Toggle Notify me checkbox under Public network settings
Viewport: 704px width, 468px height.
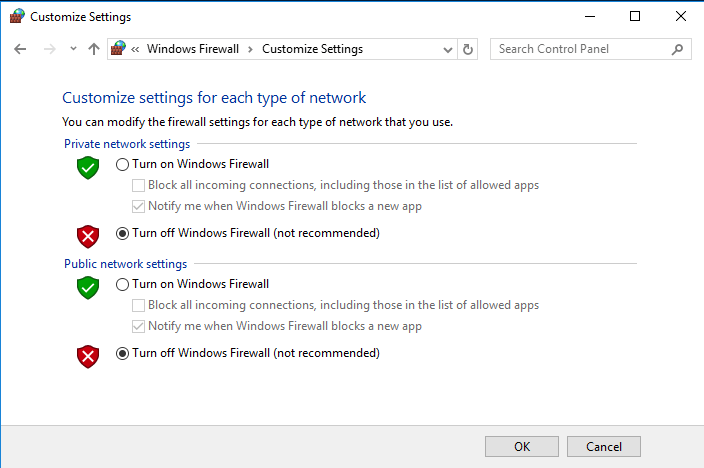[138, 326]
